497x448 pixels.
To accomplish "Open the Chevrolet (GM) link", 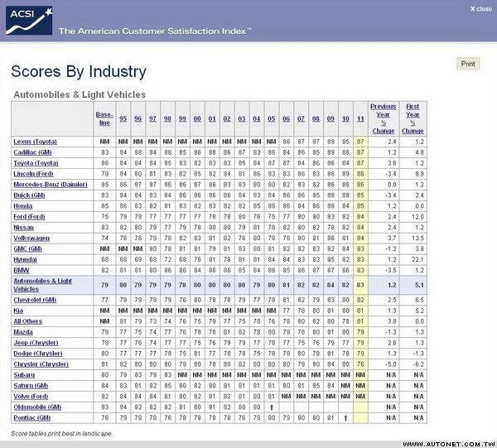I will click(35, 300).
